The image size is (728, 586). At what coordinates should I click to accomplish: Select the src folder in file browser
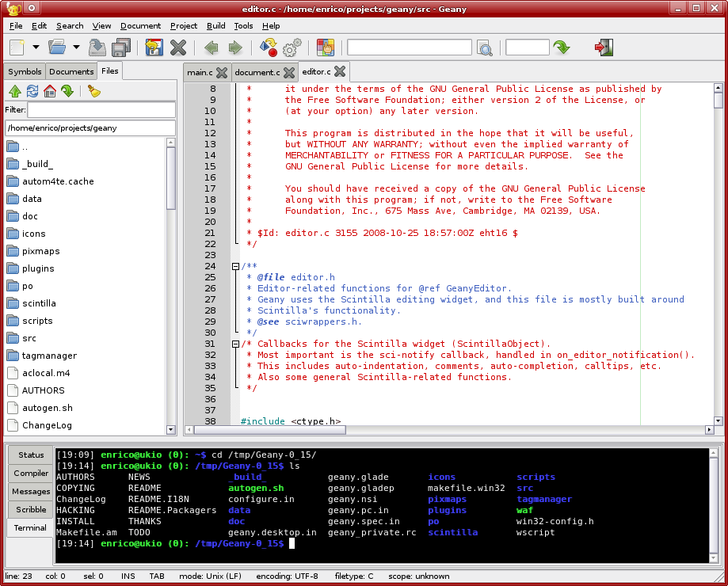click(85, 338)
